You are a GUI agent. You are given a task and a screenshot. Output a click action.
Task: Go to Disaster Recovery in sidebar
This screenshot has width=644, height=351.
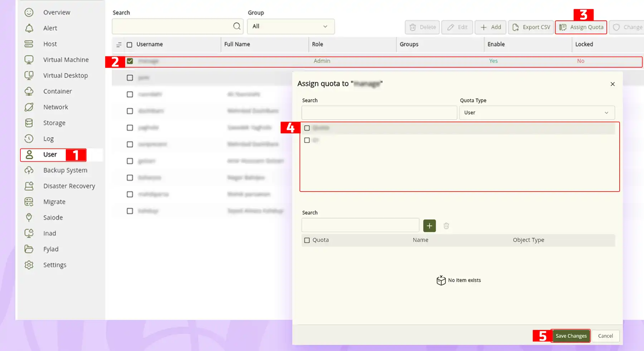[x=69, y=186]
